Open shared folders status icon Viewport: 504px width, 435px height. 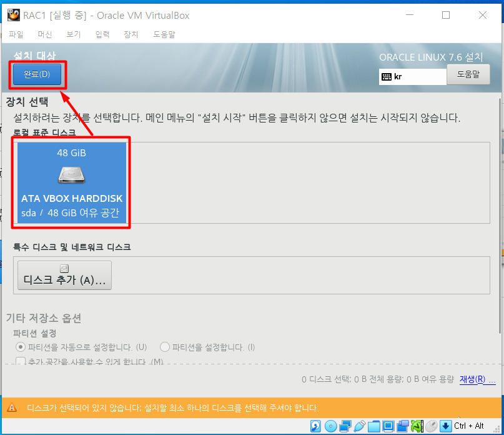374,427
